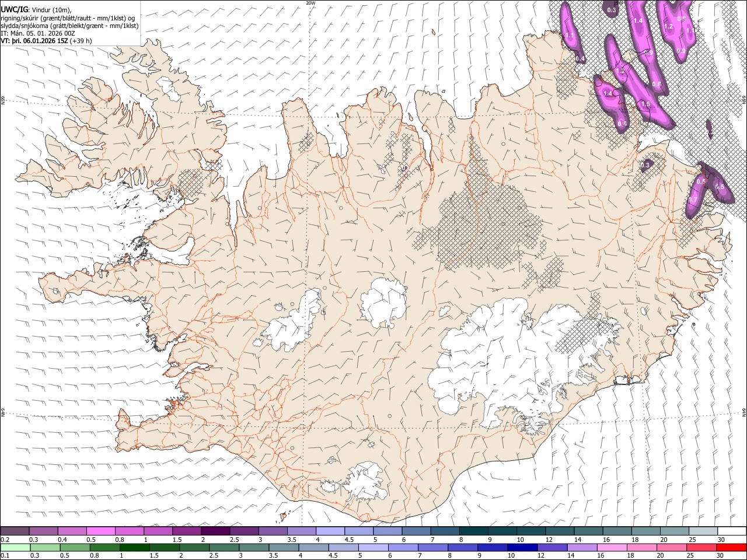The image size is (747, 560).
Task: Pick the deep purple 2 swatch in upper legend
Action: click(x=215, y=531)
